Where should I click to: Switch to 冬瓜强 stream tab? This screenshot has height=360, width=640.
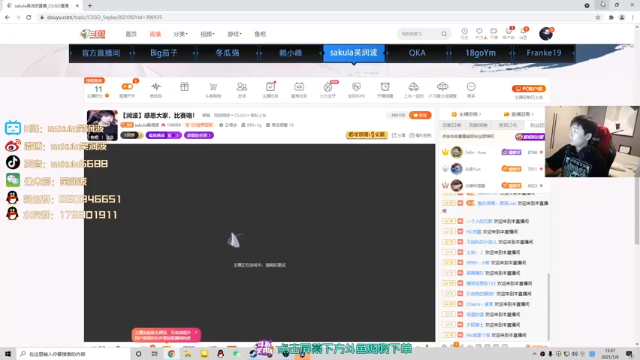227,53
